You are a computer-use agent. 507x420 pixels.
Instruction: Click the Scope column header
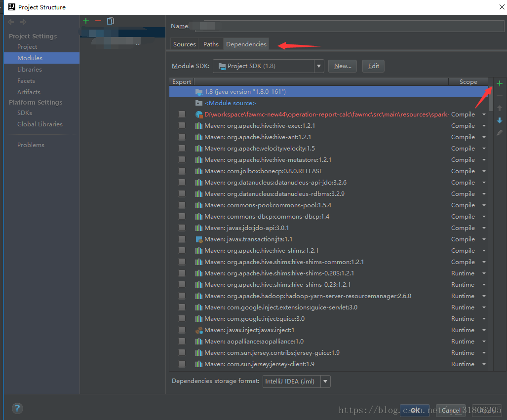[468, 82]
